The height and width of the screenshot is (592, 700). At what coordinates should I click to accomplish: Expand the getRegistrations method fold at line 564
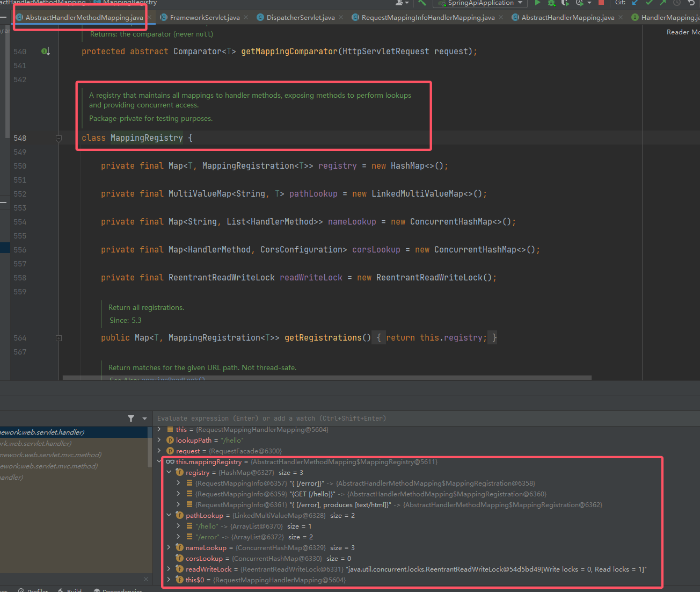coord(59,338)
